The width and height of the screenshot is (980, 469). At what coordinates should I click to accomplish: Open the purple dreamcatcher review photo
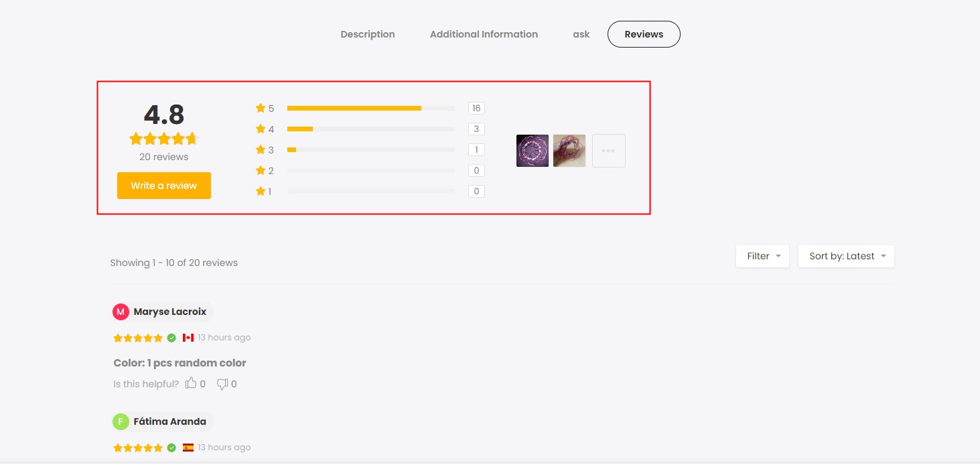(533, 151)
